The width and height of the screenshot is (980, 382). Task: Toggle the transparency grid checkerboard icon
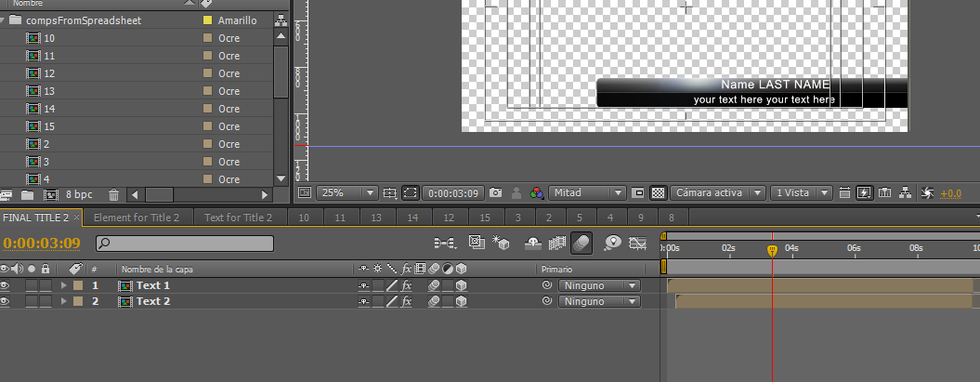[658, 193]
